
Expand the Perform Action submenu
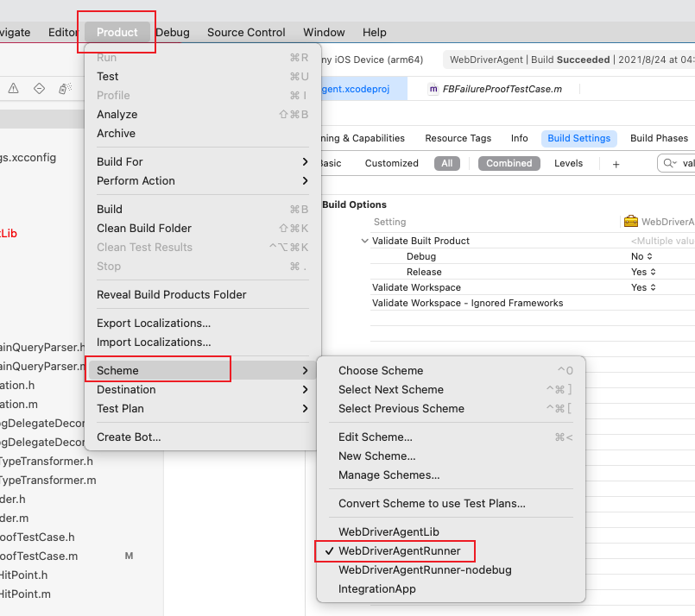[203, 180]
